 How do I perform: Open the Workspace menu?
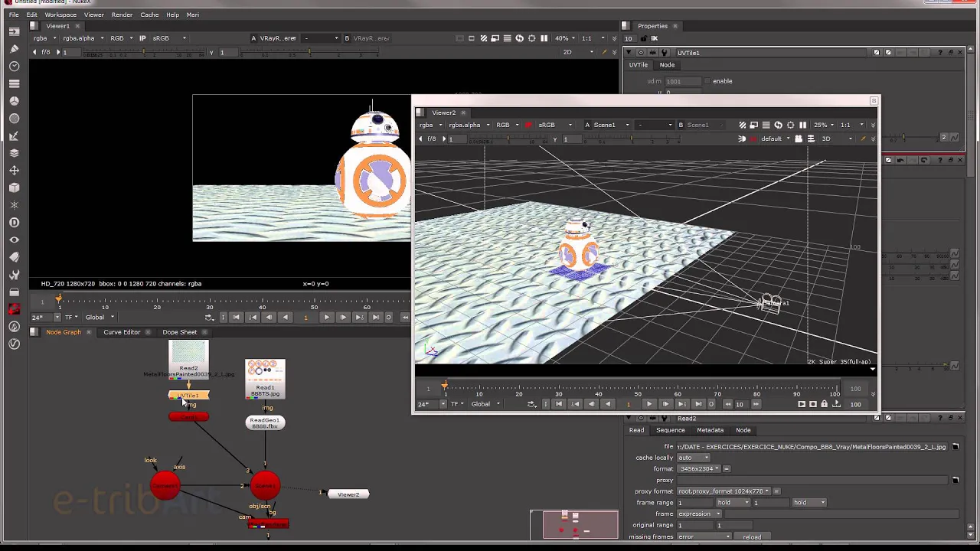pyautogui.click(x=60, y=15)
